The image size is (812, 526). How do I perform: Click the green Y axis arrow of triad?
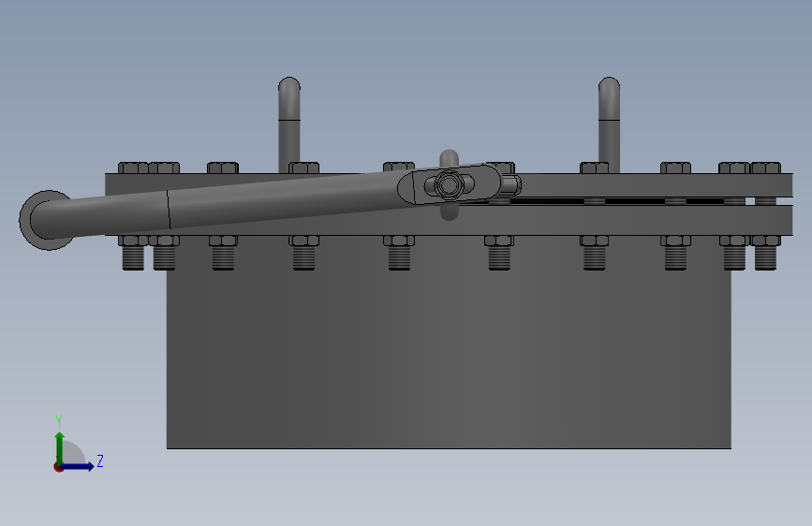[x=60, y=446]
